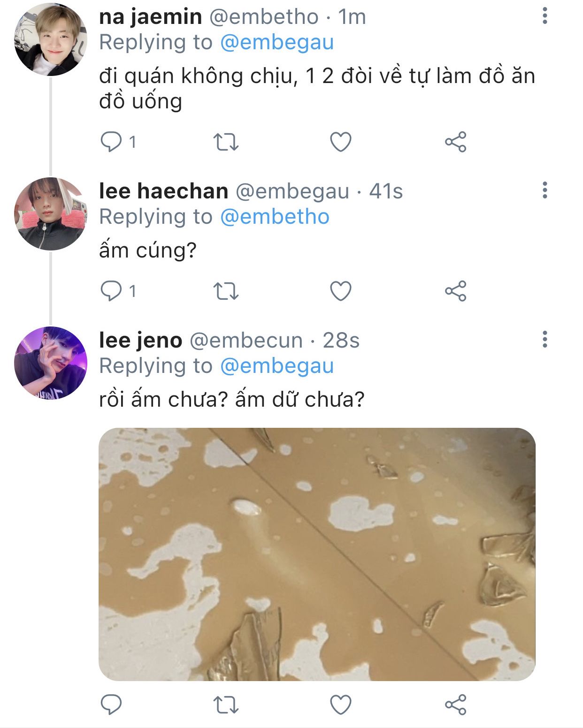Reply to lee haechan's tweet

pos(111,291)
